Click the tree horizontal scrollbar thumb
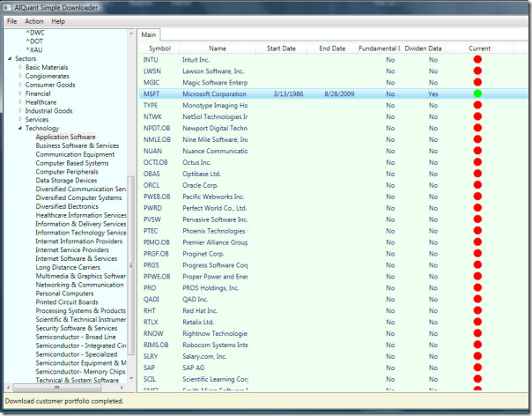Screen dimensions: 532x416 tap(57, 388)
